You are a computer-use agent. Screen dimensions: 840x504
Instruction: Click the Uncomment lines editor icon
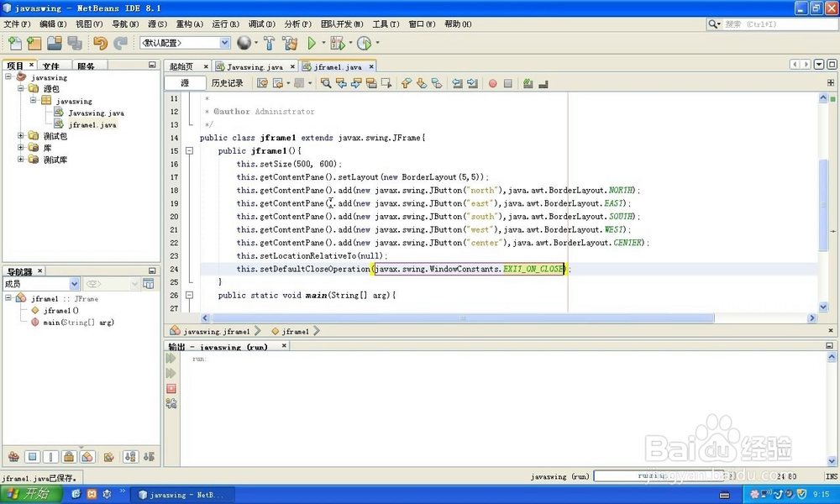pos(543,83)
